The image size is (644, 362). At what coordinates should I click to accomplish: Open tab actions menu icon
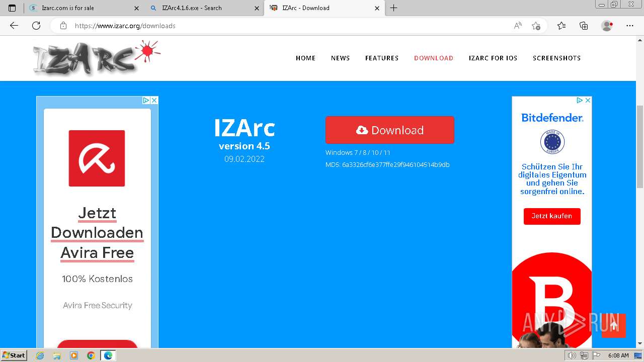click(12, 8)
